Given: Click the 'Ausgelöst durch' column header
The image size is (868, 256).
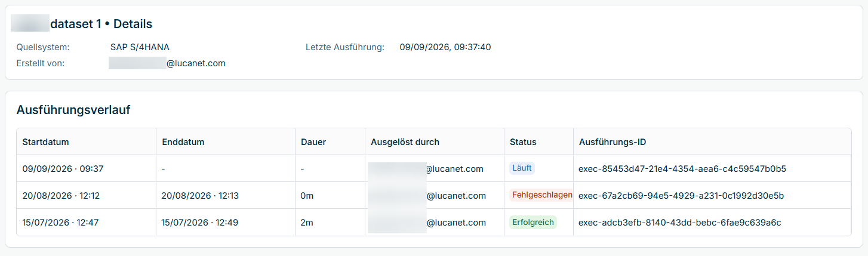Looking at the screenshot, I should coord(405,142).
